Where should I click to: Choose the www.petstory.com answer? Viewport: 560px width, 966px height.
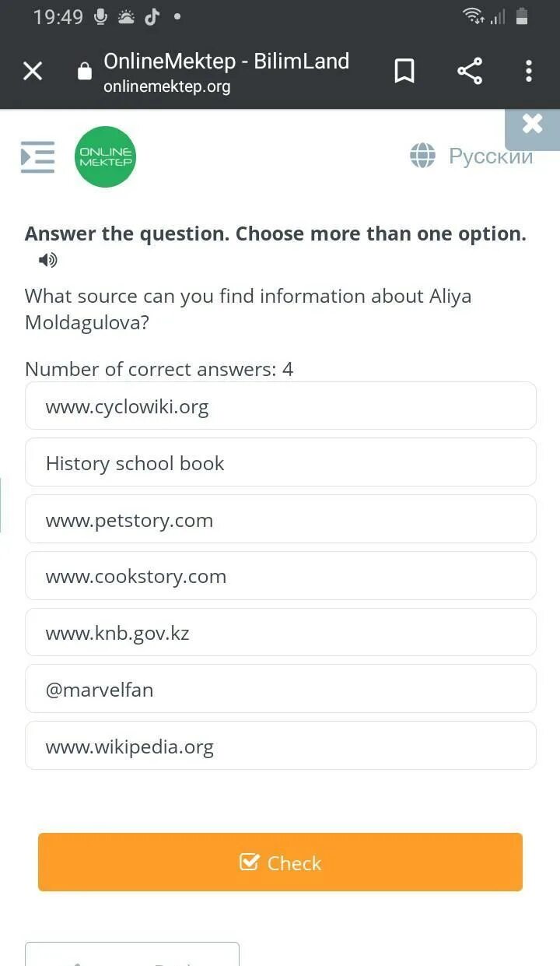click(x=281, y=519)
